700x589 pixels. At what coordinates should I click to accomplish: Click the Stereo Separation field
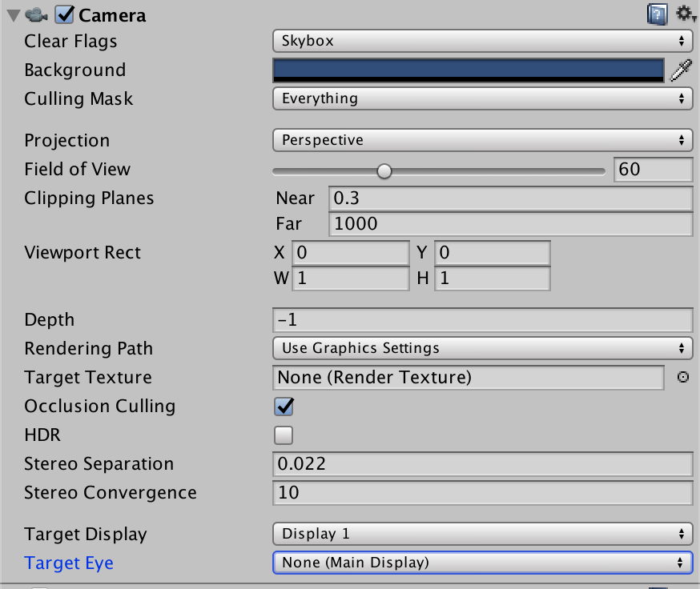(483, 464)
